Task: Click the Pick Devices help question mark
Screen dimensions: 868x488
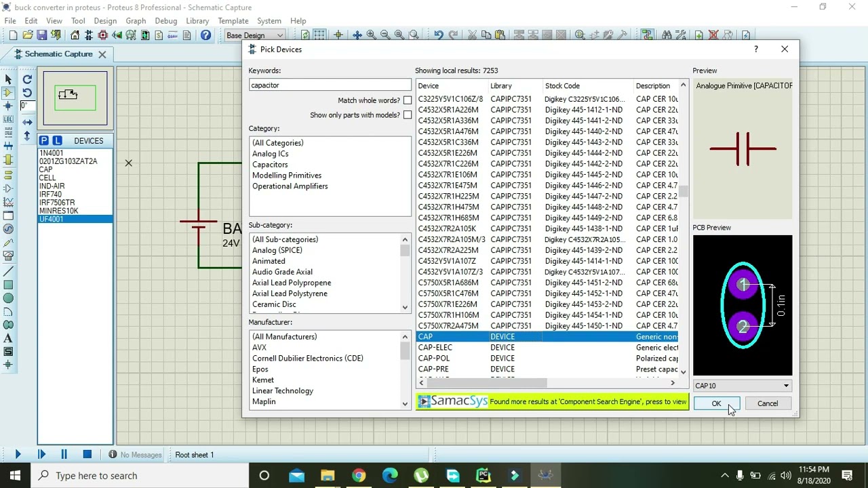Action: click(755, 49)
